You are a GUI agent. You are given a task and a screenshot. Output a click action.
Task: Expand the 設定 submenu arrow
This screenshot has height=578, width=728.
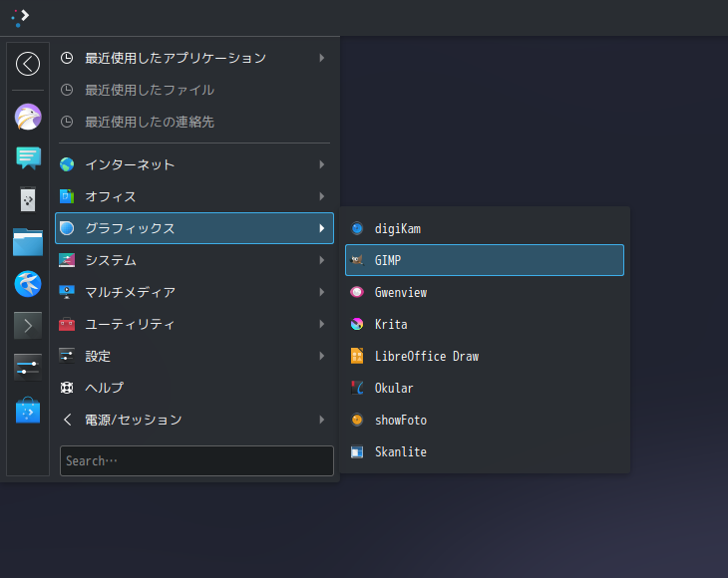tap(322, 356)
